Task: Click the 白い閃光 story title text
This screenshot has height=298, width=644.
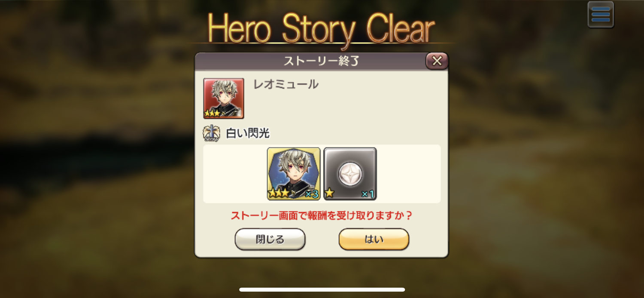Action: pos(248,133)
